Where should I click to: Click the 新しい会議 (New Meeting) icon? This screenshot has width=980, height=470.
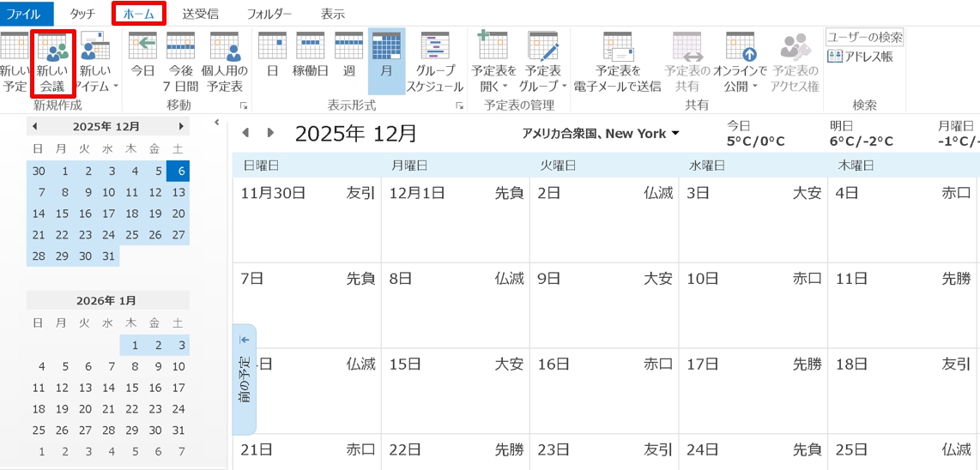[54, 63]
